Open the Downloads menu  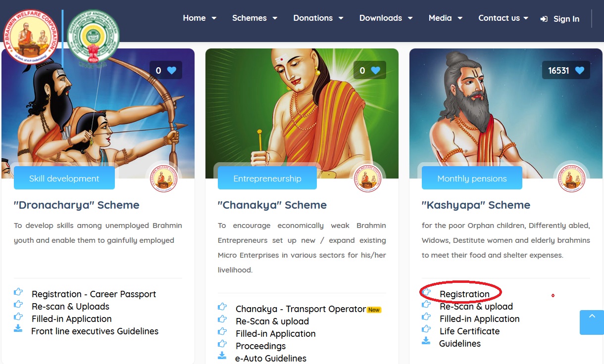[x=386, y=18]
